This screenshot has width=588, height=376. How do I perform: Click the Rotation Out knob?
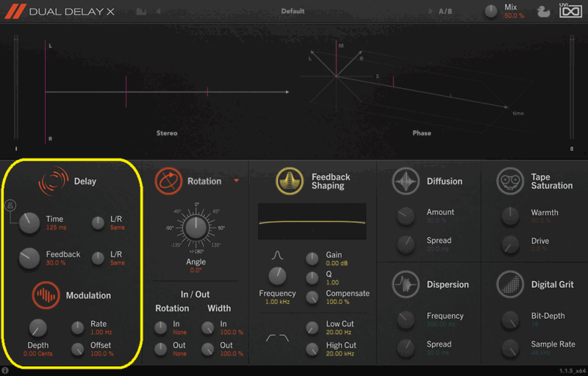coord(160,349)
